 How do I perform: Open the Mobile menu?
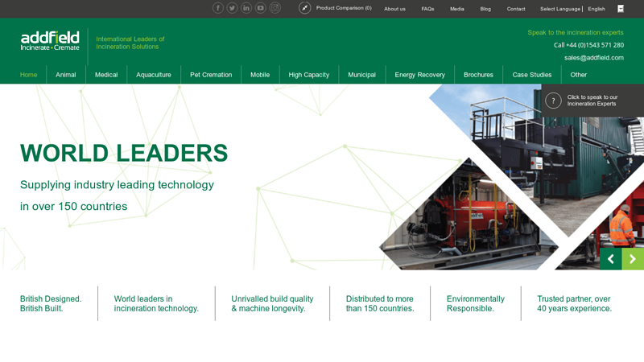point(260,75)
